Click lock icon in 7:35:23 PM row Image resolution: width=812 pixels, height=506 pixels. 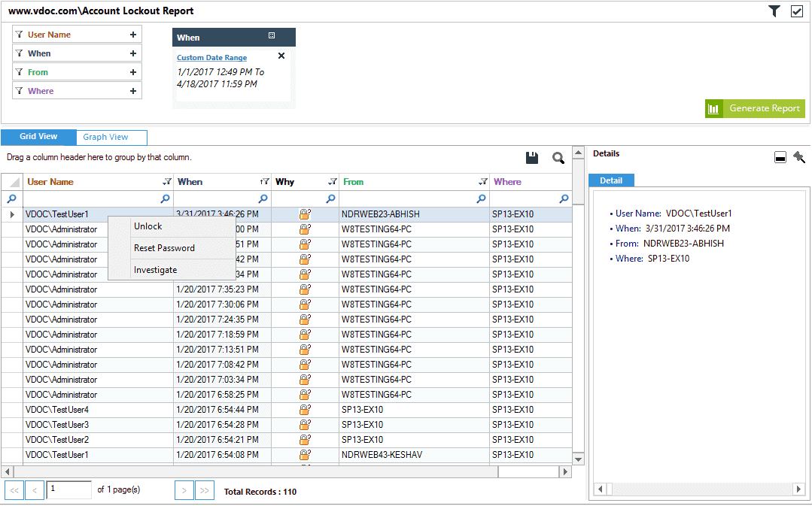point(305,289)
